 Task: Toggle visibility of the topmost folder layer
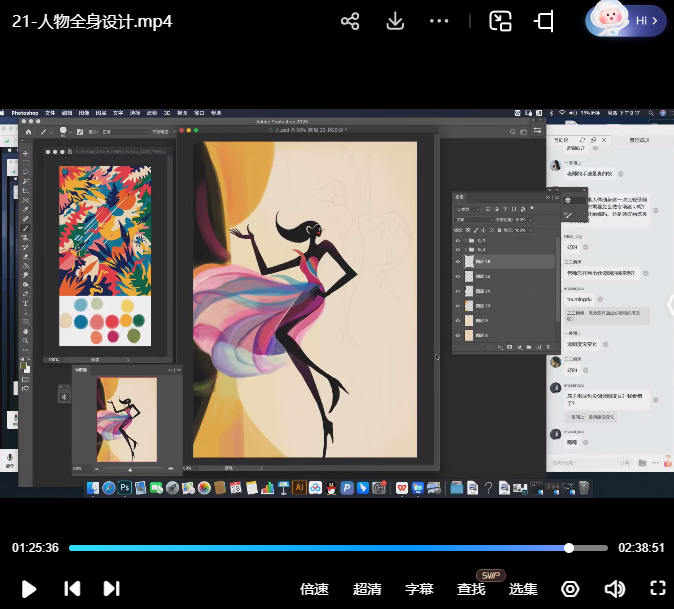tap(459, 240)
